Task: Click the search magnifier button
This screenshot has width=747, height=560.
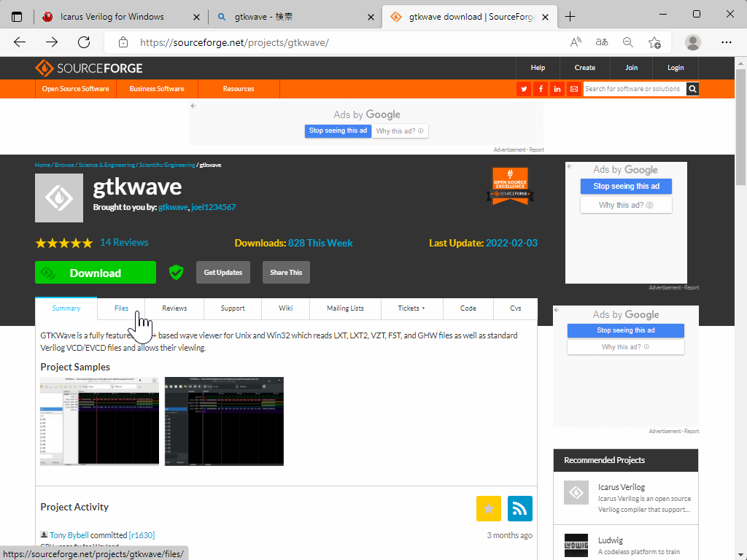Action: pyautogui.click(x=692, y=89)
